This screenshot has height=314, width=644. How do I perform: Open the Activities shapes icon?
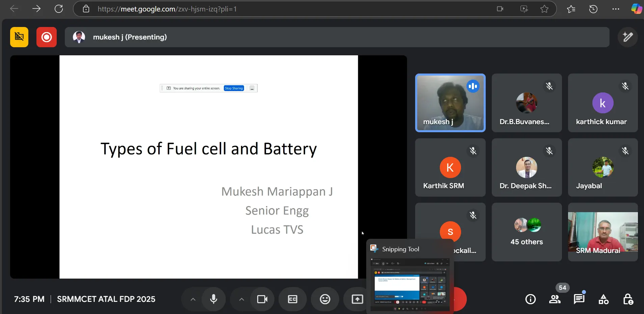pos(603,299)
